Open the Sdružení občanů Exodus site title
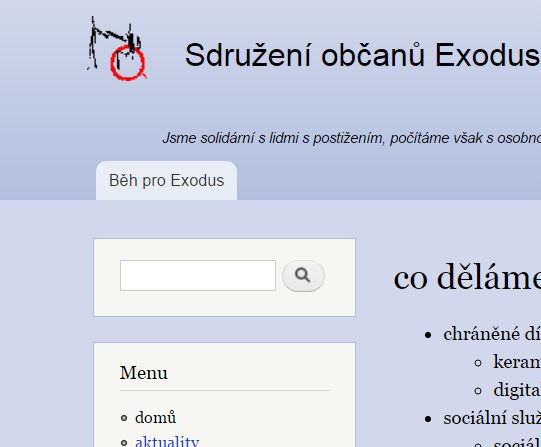Viewport: 541px width, 447px height. pos(363,55)
